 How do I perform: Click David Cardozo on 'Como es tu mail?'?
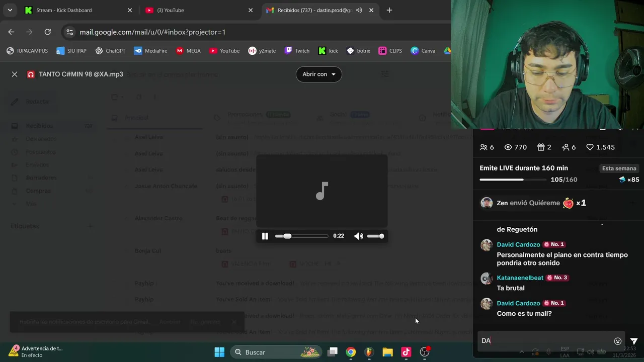pos(518,303)
